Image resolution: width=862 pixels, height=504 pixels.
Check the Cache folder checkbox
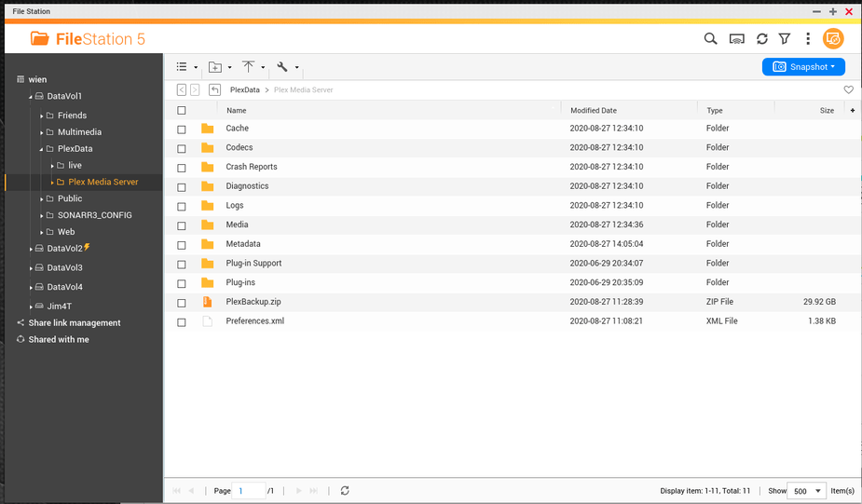(182, 129)
